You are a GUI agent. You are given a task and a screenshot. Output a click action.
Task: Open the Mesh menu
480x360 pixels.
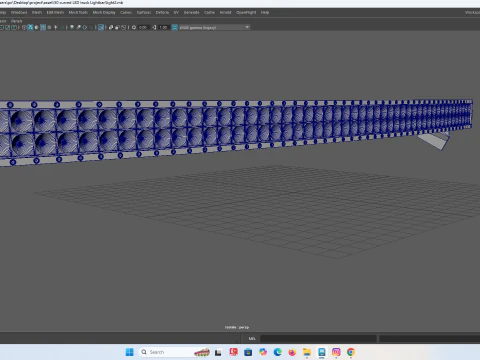[x=37, y=12]
